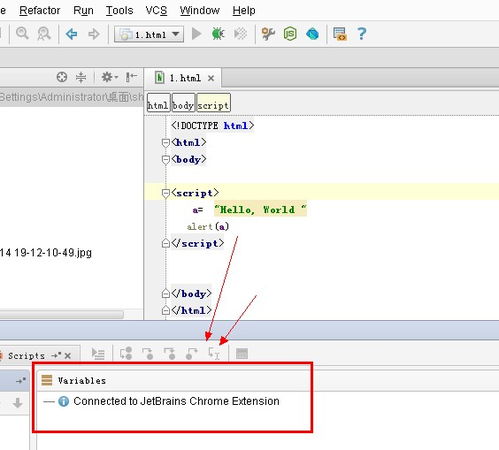Click the Connected to JetBrains Chrome Extension message
Viewport: 499px width, 450px height.
tap(176, 401)
